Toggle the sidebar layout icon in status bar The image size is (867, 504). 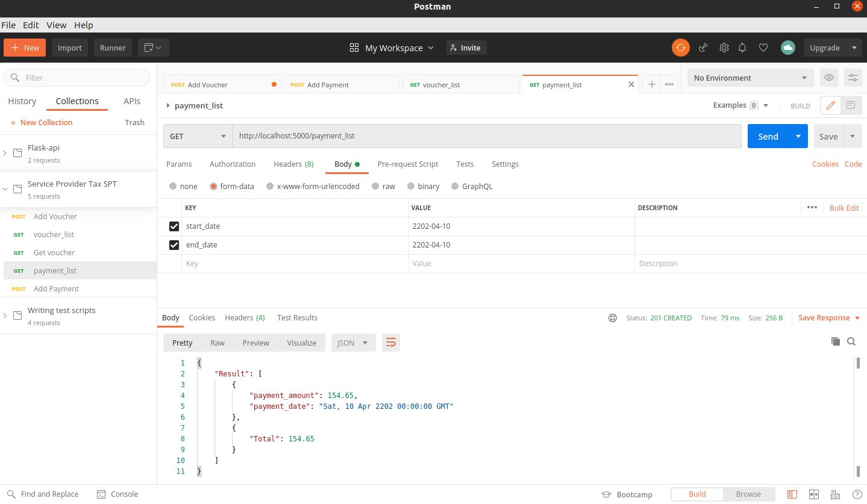(x=792, y=494)
